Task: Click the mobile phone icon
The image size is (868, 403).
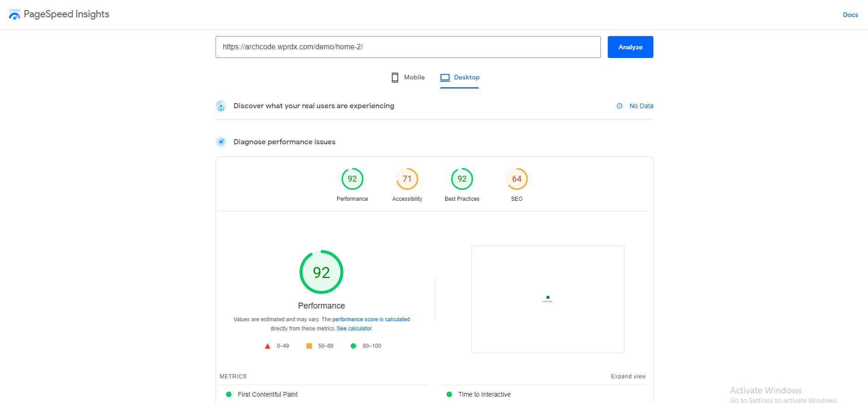Action: coord(395,78)
